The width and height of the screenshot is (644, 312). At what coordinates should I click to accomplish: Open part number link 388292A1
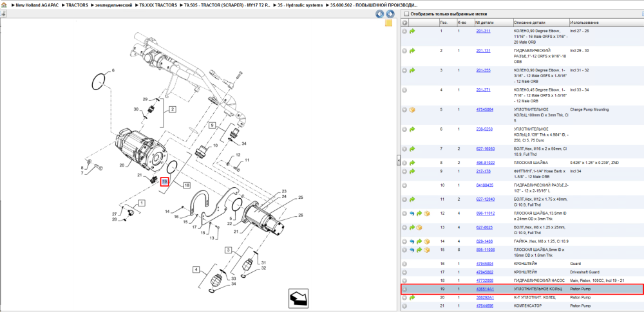485,297
